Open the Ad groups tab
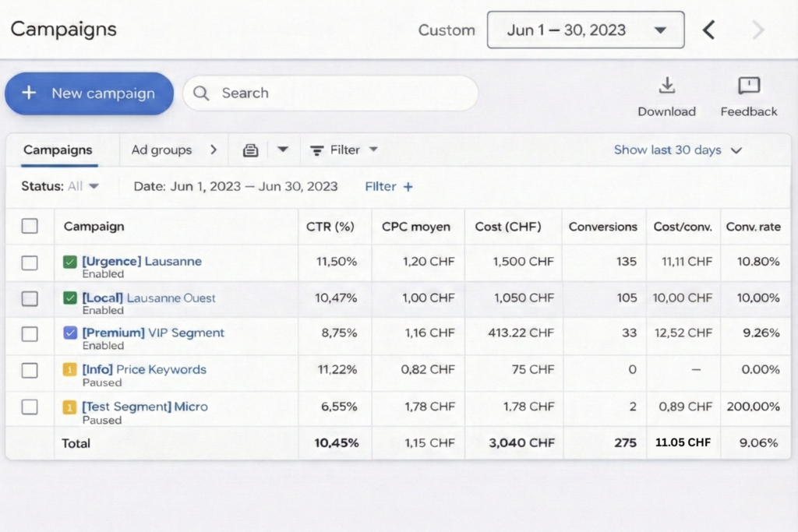Viewport: 798px width, 532px height. pos(161,150)
